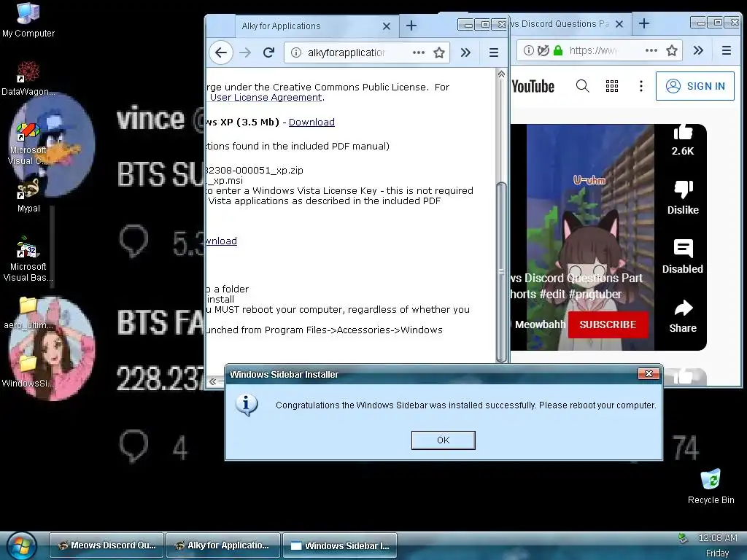Image resolution: width=747 pixels, height=560 pixels.
Task: Open the site info icon next to alkyforapplications URL
Action: point(296,52)
